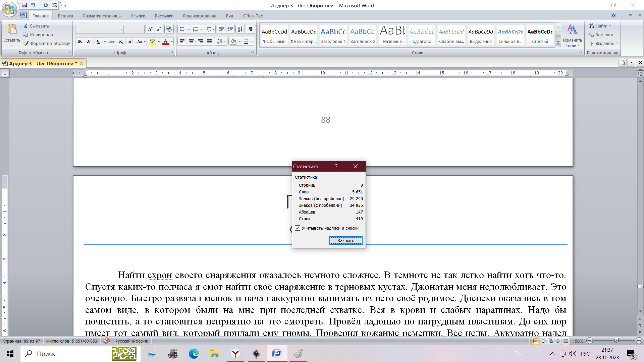Toggle 'Учитывать надписи и сноски' checkbox
This screenshot has width=644, height=362.
pyautogui.click(x=298, y=228)
